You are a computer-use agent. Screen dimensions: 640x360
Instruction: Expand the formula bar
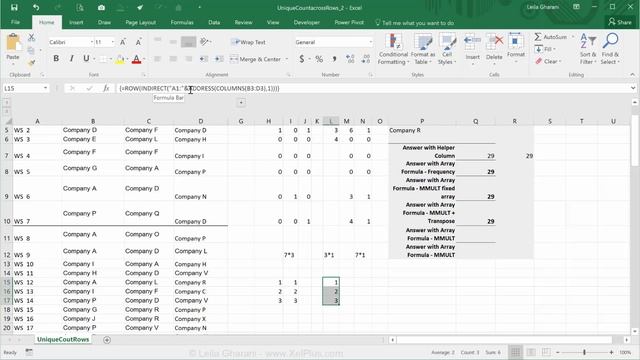pos(633,88)
